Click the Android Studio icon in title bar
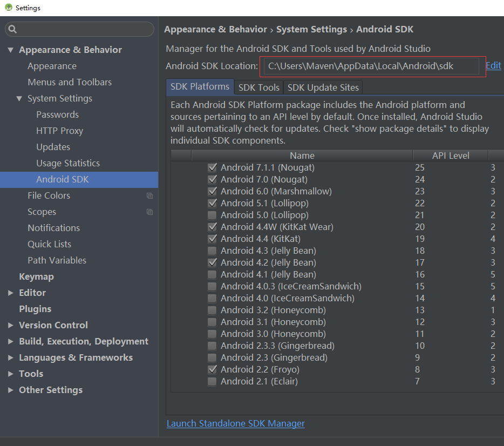 pos(8,8)
